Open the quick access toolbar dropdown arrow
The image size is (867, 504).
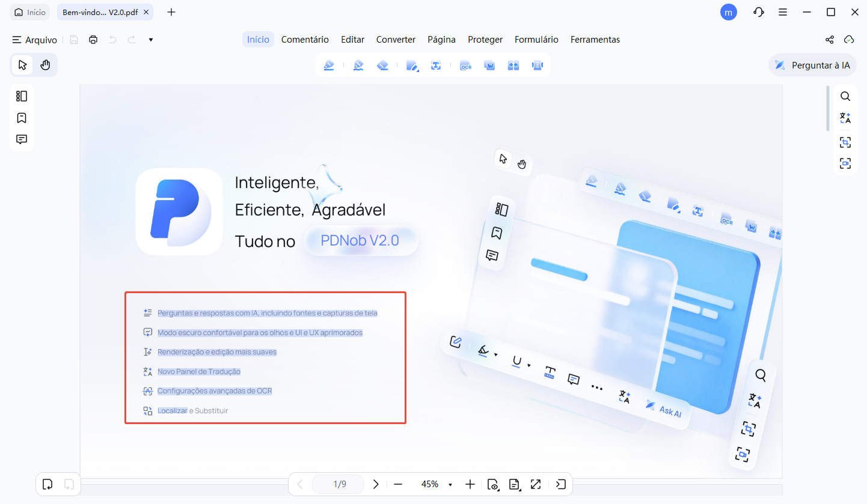[x=151, y=40]
